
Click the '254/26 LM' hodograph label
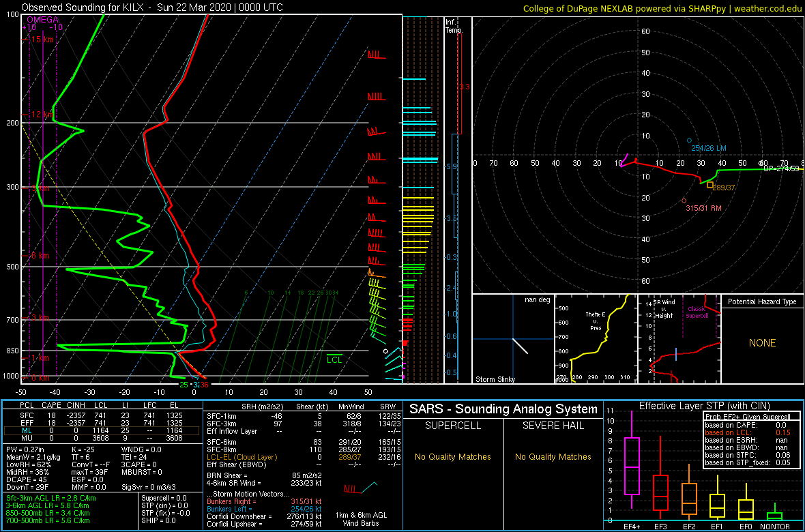tap(709, 148)
